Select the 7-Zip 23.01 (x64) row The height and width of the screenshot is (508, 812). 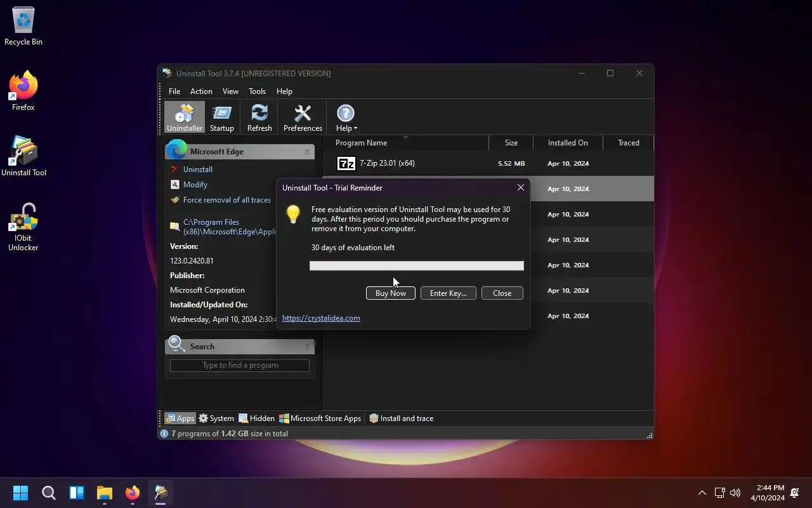click(x=488, y=163)
